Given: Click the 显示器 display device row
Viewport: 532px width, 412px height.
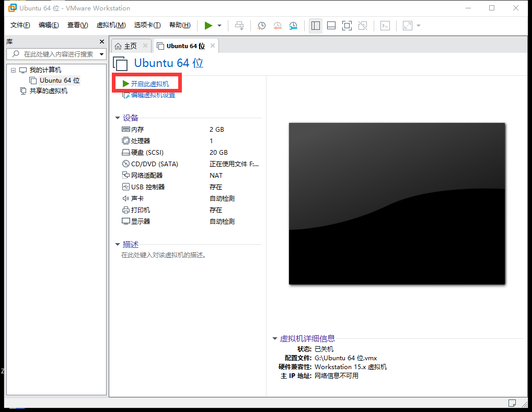Looking at the screenshot, I should [x=191, y=221].
